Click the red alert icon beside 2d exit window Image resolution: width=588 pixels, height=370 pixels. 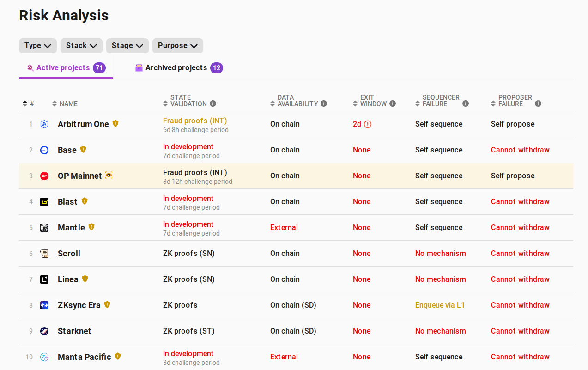click(368, 124)
